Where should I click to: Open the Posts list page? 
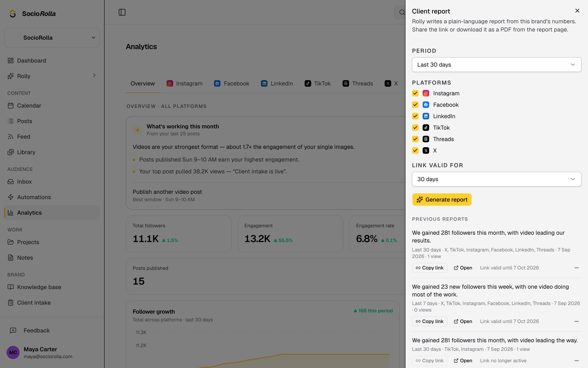52,121
